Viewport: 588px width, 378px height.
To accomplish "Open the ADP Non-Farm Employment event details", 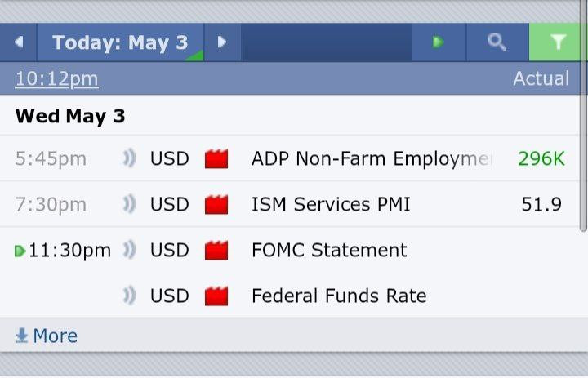I will pos(371,158).
